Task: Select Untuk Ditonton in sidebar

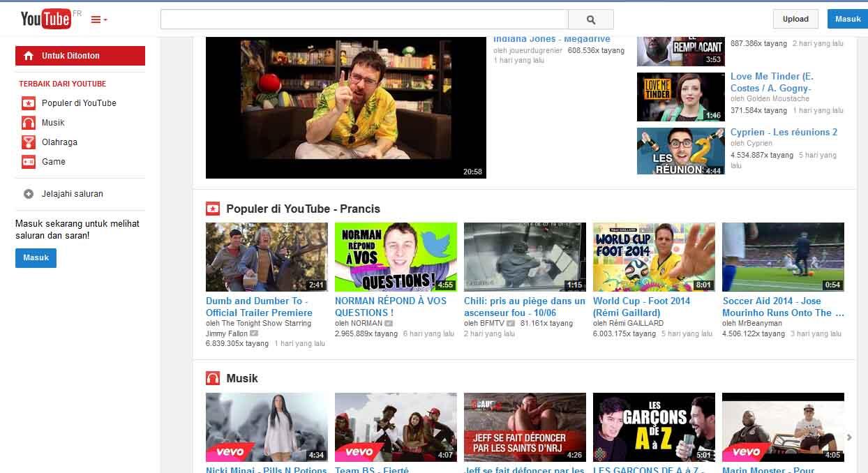Action: point(80,56)
